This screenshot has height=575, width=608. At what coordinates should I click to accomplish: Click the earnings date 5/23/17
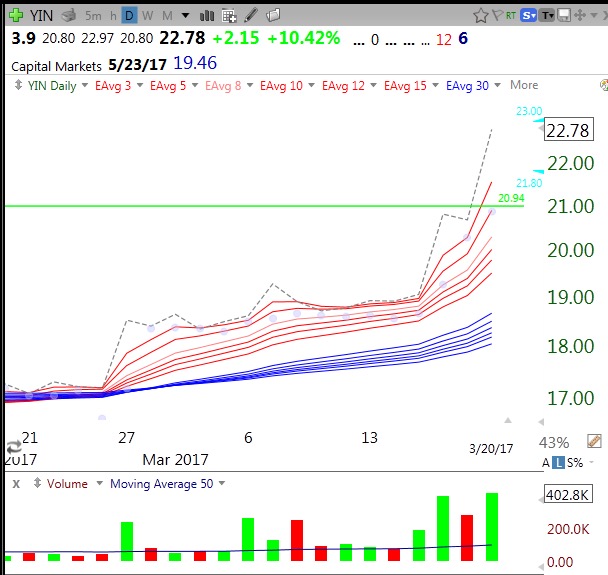coord(137,65)
